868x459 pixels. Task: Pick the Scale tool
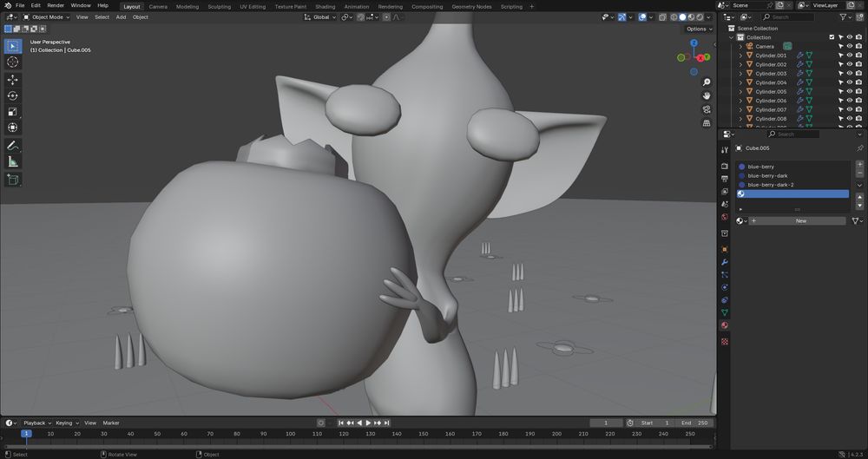click(x=13, y=112)
